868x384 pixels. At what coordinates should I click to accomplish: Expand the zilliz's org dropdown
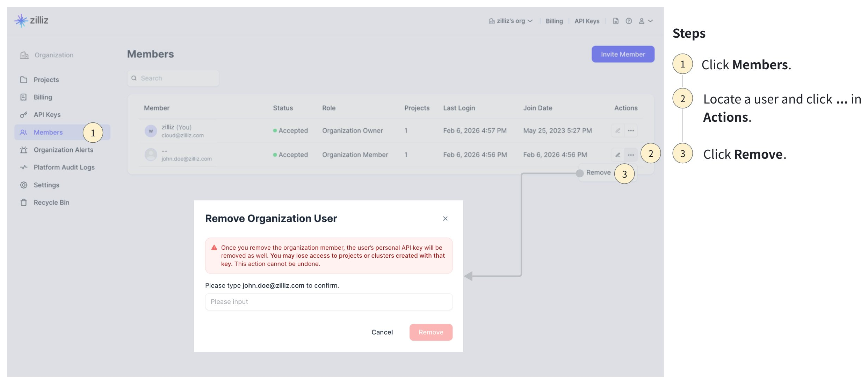pos(511,21)
